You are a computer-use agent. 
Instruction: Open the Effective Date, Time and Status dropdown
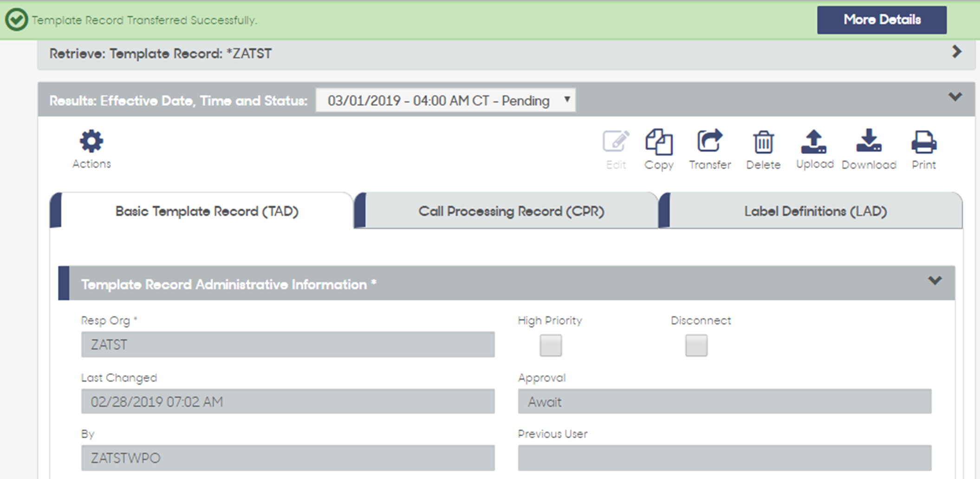click(446, 100)
